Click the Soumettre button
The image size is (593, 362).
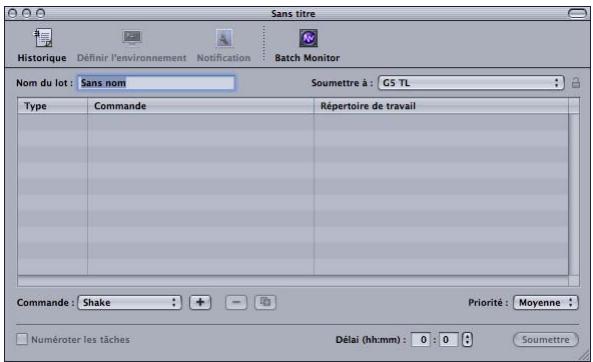(x=545, y=340)
